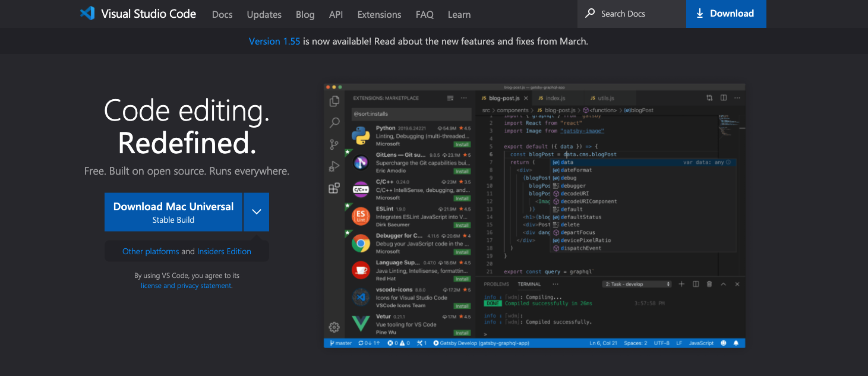Open the Manage gear icon in screenshot sidebar
Screen dimensions: 868x376
point(334,327)
